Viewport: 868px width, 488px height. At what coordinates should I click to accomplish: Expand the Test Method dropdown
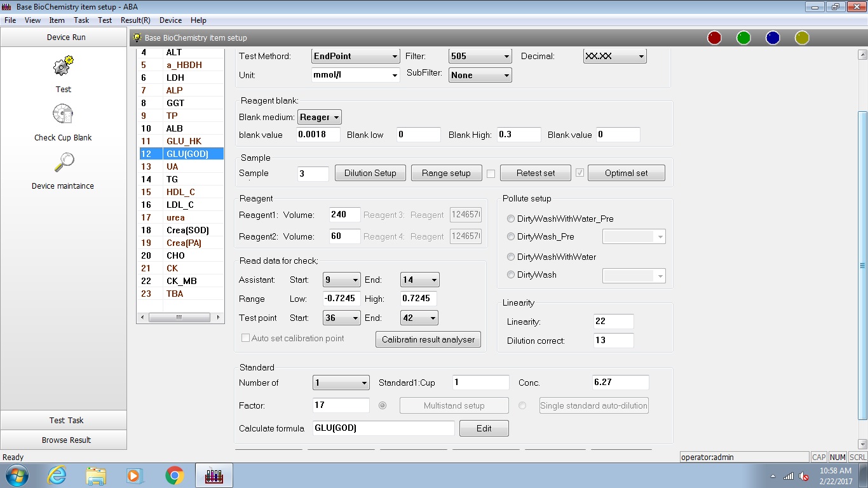tap(355, 56)
